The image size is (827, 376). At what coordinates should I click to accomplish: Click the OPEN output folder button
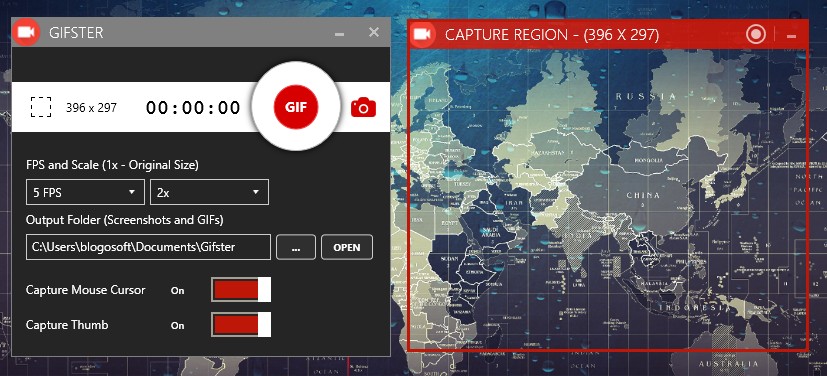[347, 247]
